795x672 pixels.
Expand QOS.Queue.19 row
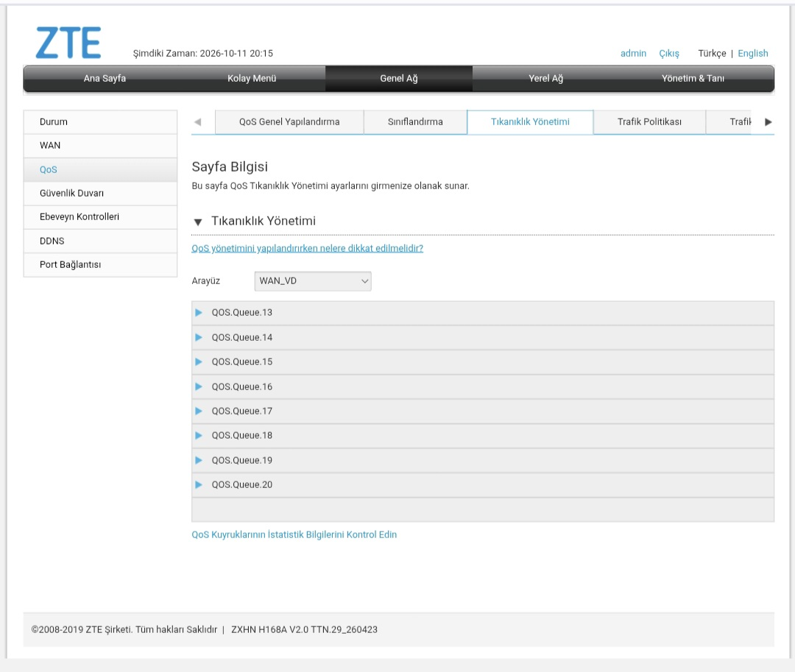pos(483,460)
